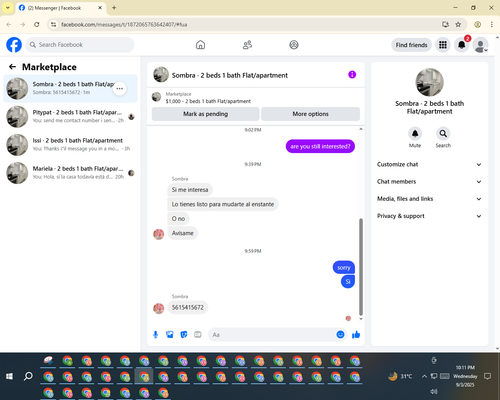This screenshot has height=400, width=500.
Task: Open the Windows Start menu
Action: [x=9, y=376]
